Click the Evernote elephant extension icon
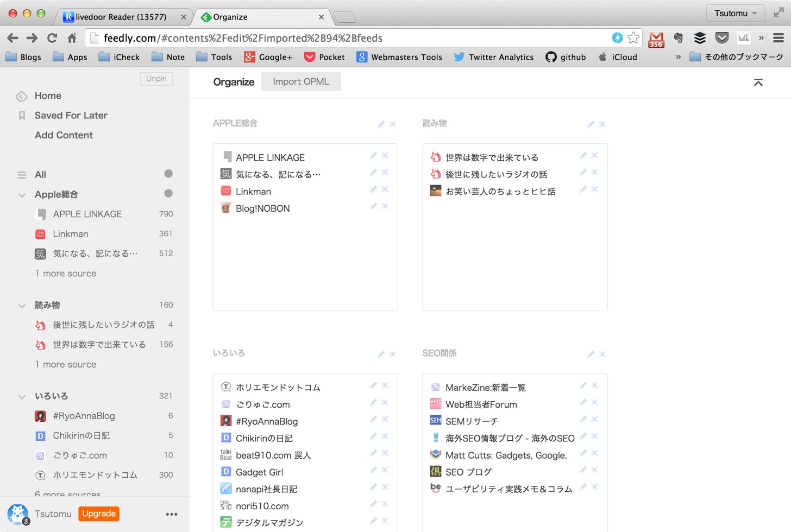This screenshot has height=532, width=791. (678, 37)
